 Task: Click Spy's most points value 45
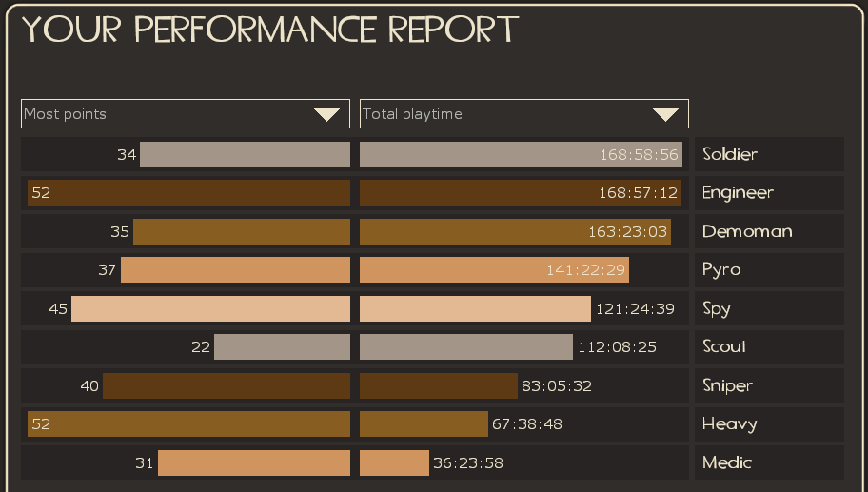(x=58, y=308)
